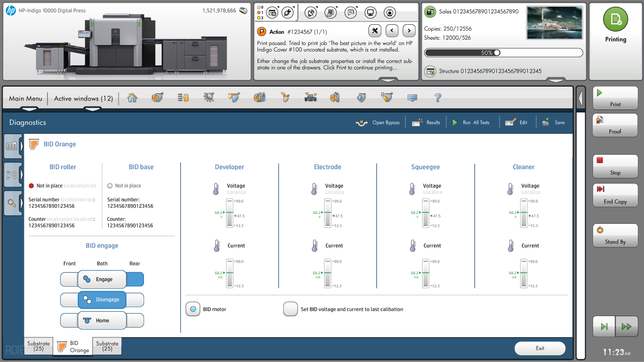Click the Structure job queue icon
Screen dimensions: 644x362
(x=430, y=71)
